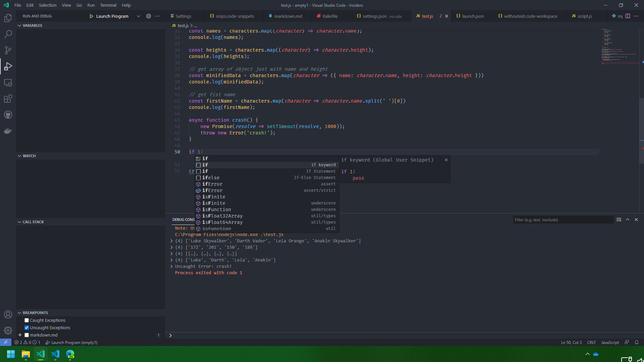Open the Source Control view
The width and height of the screenshot is (644, 362).
8,50
